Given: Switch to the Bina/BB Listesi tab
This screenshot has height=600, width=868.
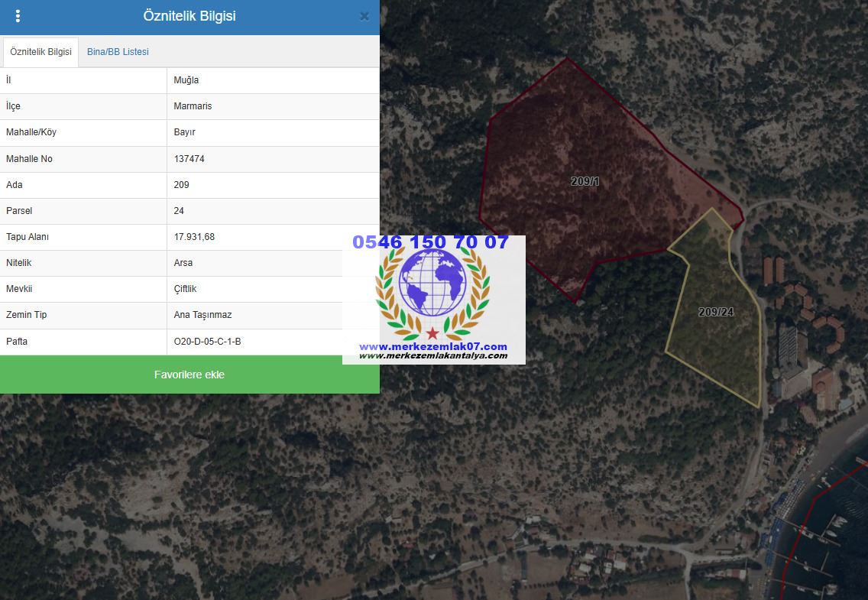Looking at the screenshot, I should pos(118,52).
